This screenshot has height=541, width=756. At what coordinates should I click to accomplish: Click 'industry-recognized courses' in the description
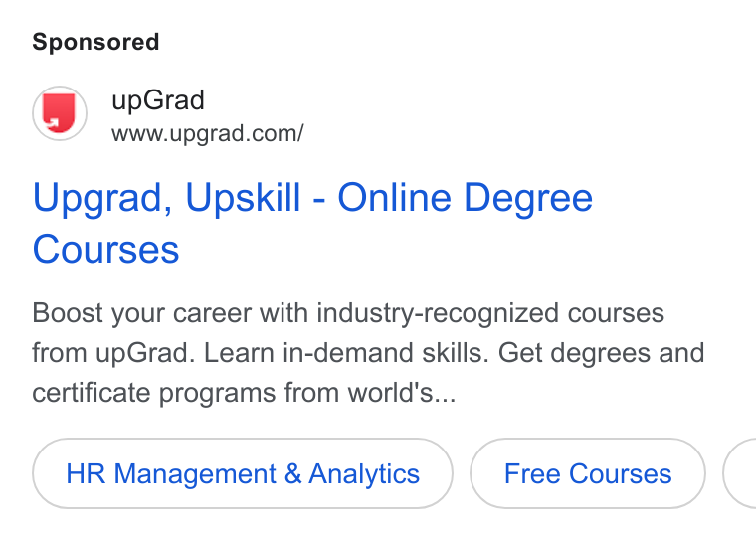pos(490,313)
